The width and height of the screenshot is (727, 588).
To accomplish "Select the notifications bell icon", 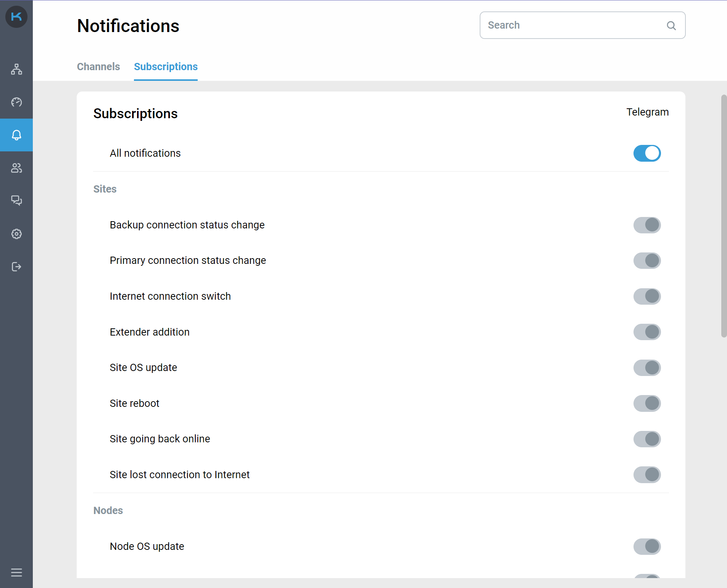I will click(x=16, y=135).
